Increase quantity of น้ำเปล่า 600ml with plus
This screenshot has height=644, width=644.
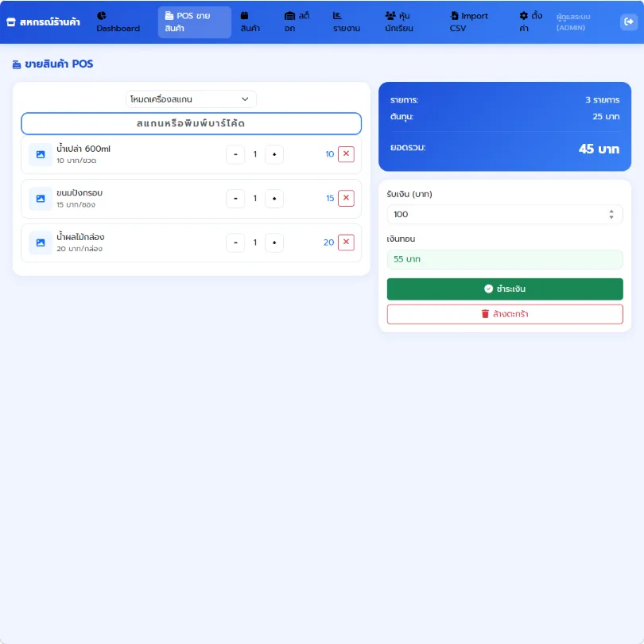click(x=274, y=154)
